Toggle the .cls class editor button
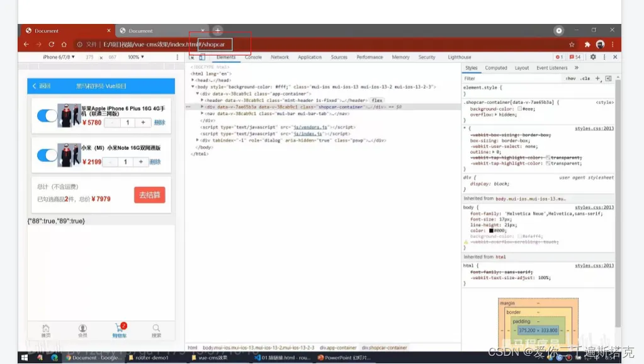644x364 pixels. coord(585,79)
